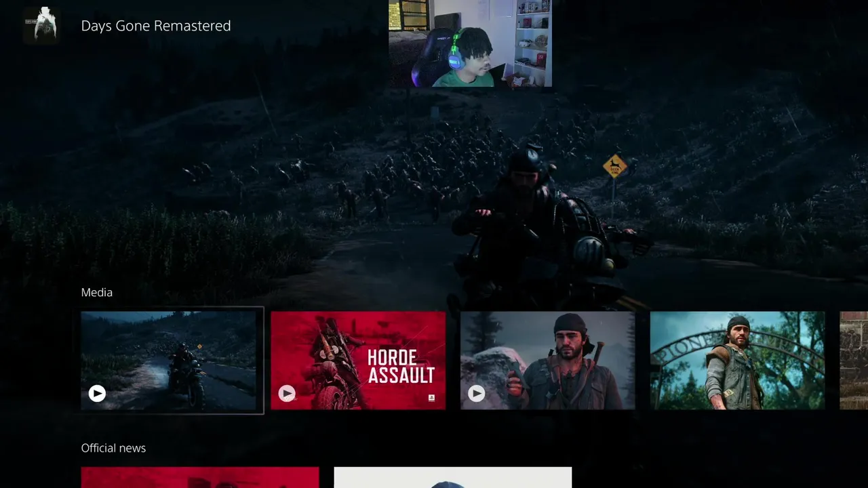Click the Days Gone Remastered title
The width and height of the screenshot is (868, 488).
click(156, 26)
